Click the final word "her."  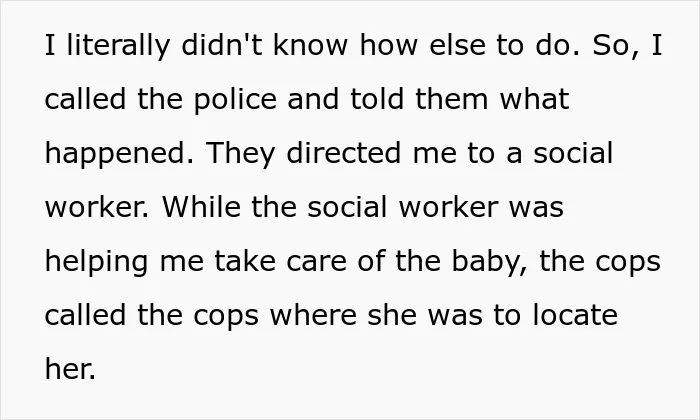click(x=71, y=370)
